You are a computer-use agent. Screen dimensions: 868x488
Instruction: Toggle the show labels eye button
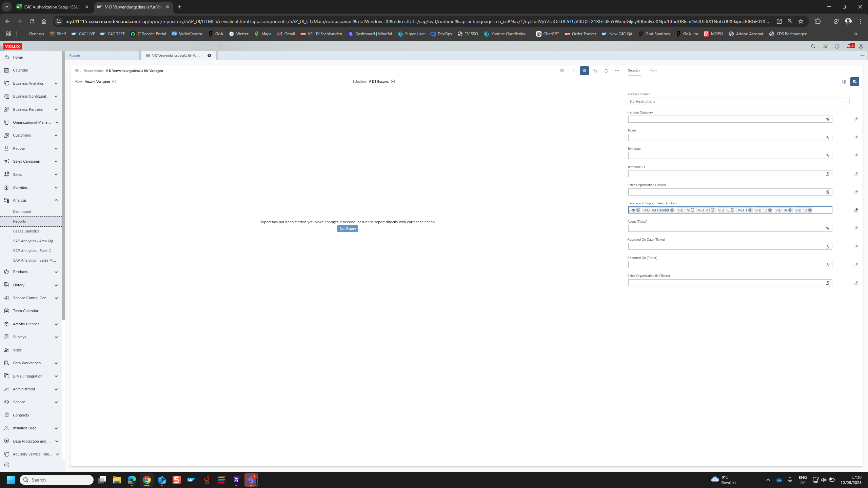point(854,82)
